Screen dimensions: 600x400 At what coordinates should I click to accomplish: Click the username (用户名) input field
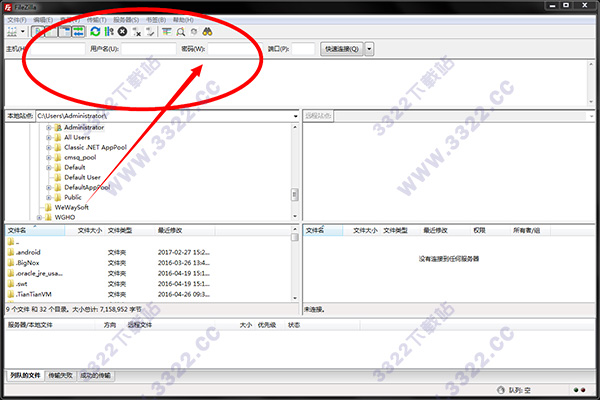(x=148, y=49)
